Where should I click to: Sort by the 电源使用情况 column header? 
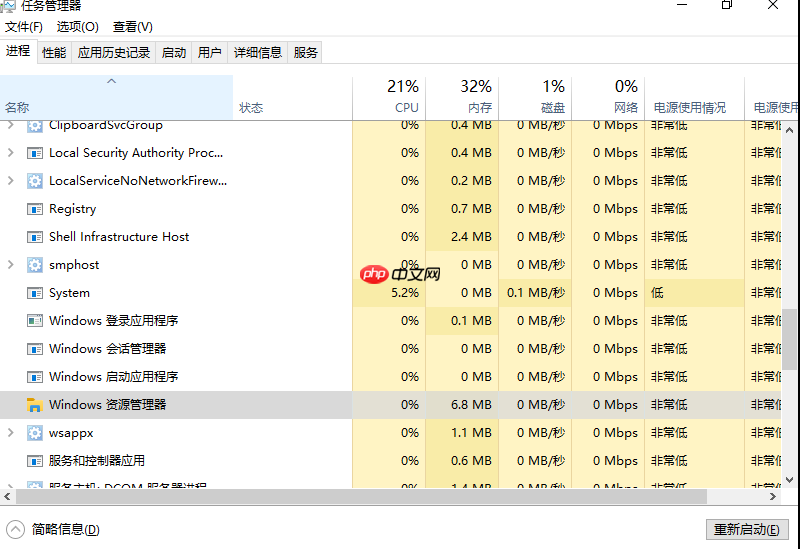(694, 98)
